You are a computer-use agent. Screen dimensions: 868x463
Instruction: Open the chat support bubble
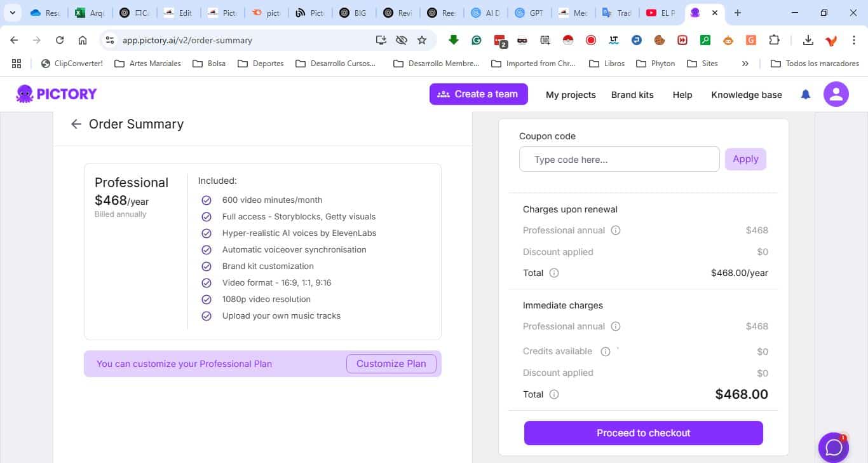coord(833,447)
